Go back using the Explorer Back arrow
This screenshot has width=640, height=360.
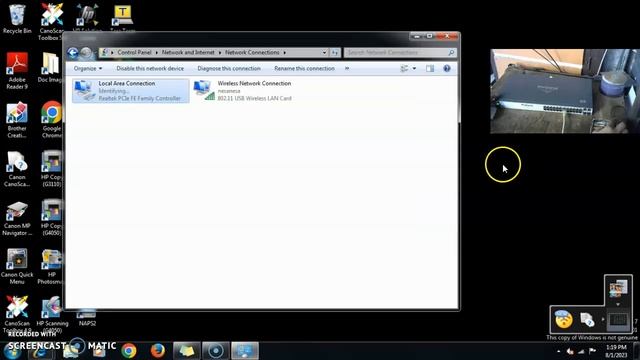(73, 53)
